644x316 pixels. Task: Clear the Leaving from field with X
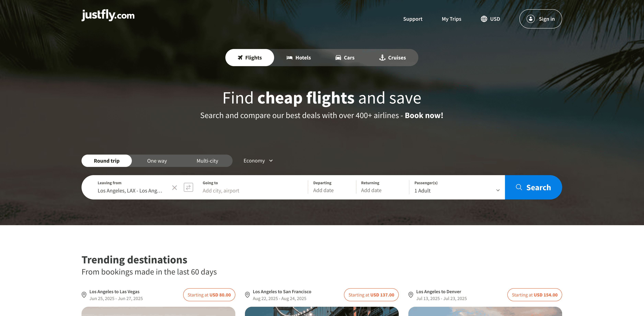(x=175, y=187)
